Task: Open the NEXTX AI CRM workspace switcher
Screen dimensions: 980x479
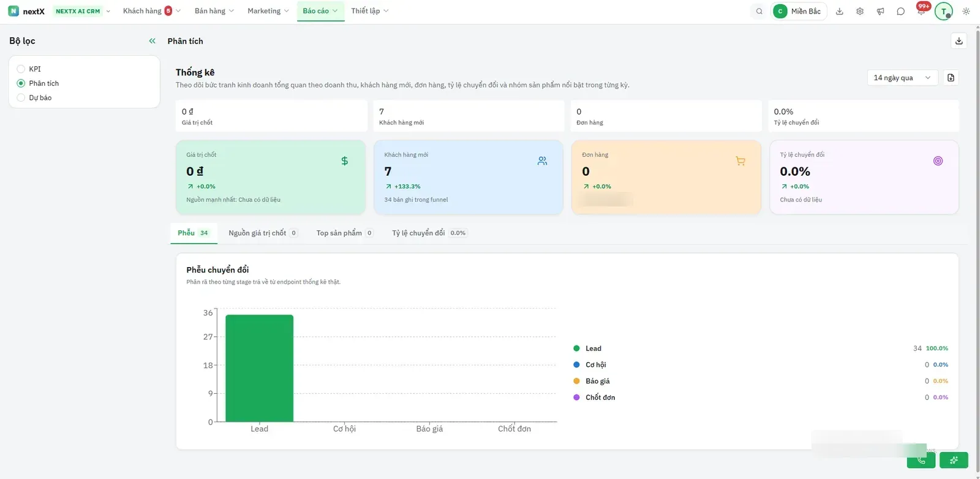Action: coord(83,11)
